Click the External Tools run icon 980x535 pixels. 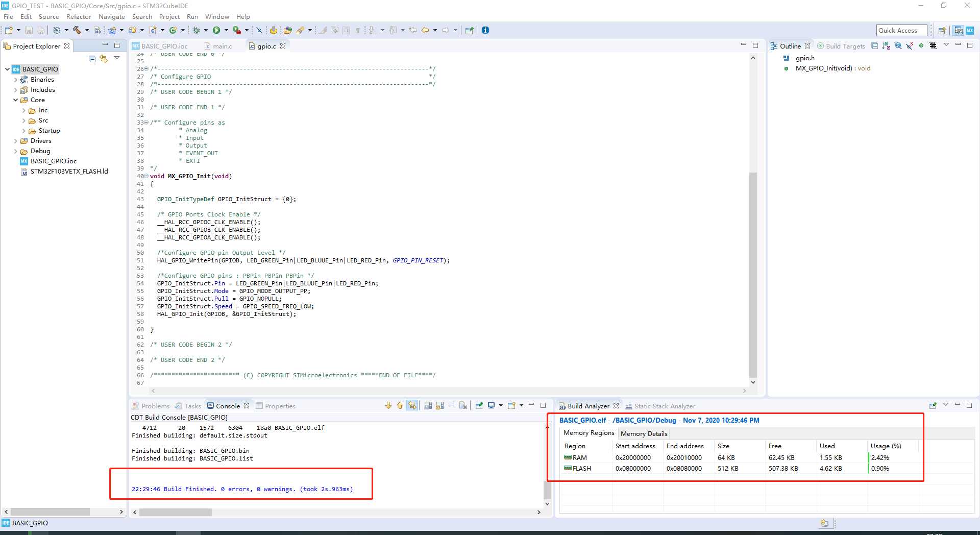tap(236, 30)
